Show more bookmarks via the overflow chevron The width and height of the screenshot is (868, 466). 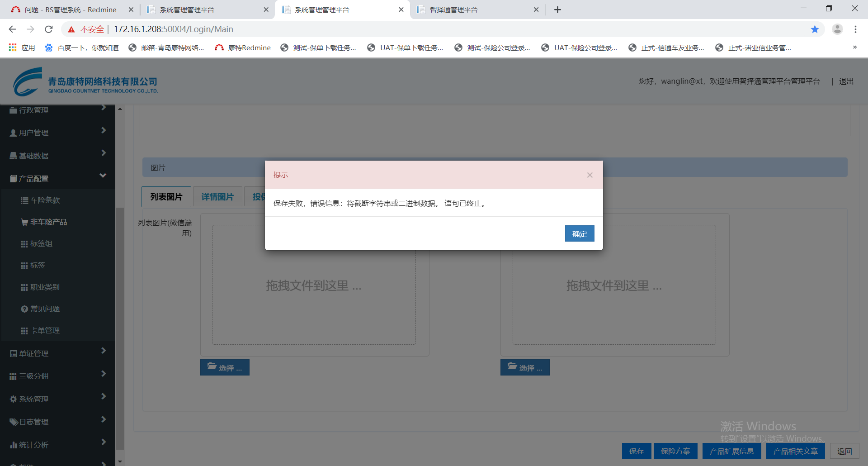point(854,47)
